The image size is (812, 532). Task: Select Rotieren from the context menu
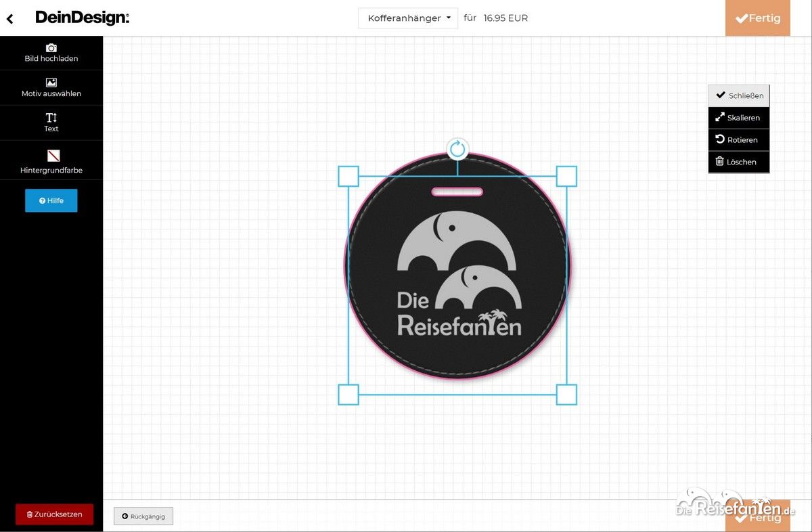[x=739, y=140]
